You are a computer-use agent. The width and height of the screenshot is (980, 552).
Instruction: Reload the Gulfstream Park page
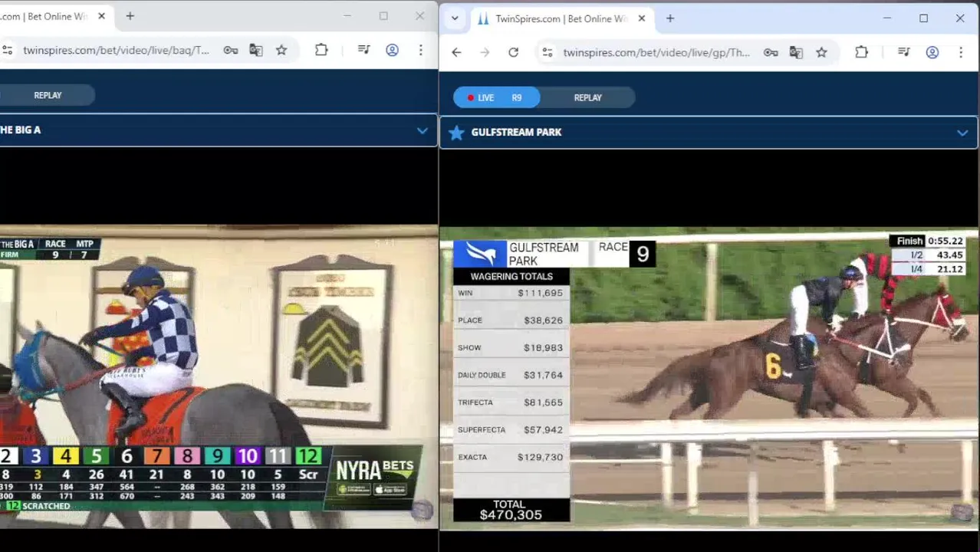coord(513,52)
